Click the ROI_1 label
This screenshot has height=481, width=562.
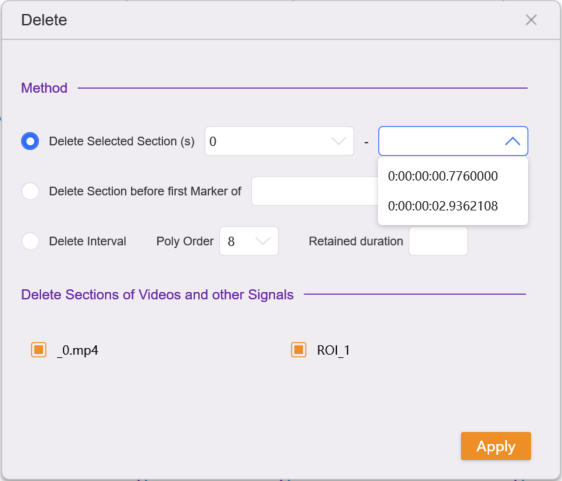[333, 350]
